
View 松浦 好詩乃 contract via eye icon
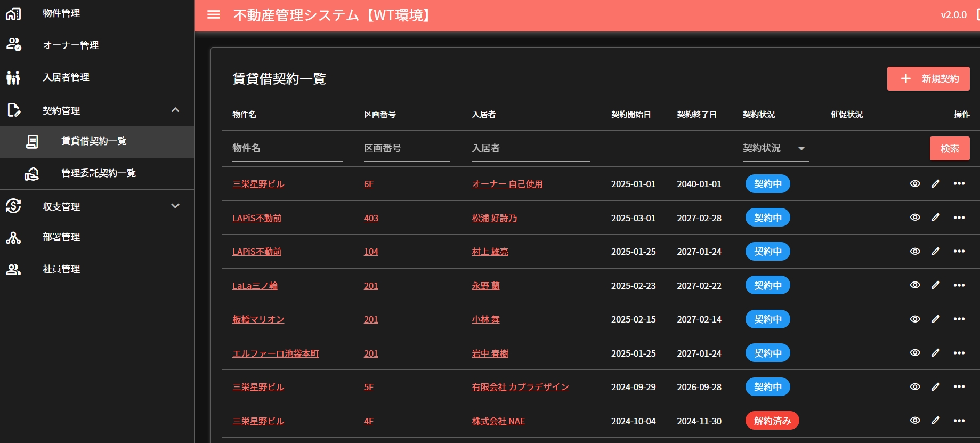pyautogui.click(x=915, y=218)
